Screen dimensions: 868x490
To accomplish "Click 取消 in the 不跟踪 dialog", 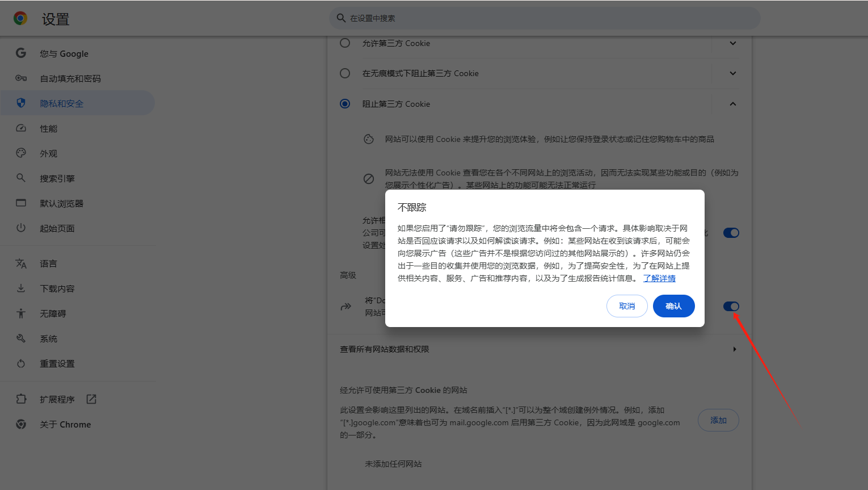I will (627, 306).
